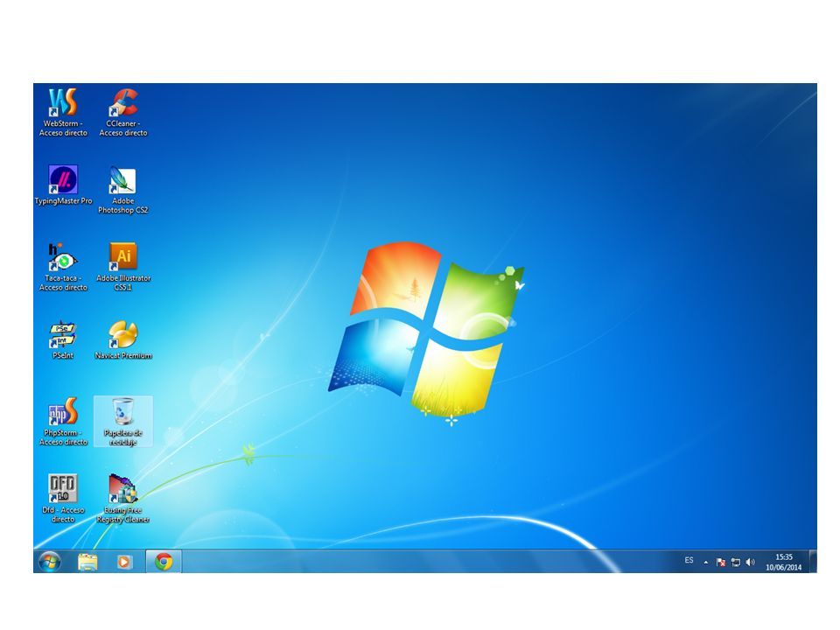Click the network connection tray icon

736,562
